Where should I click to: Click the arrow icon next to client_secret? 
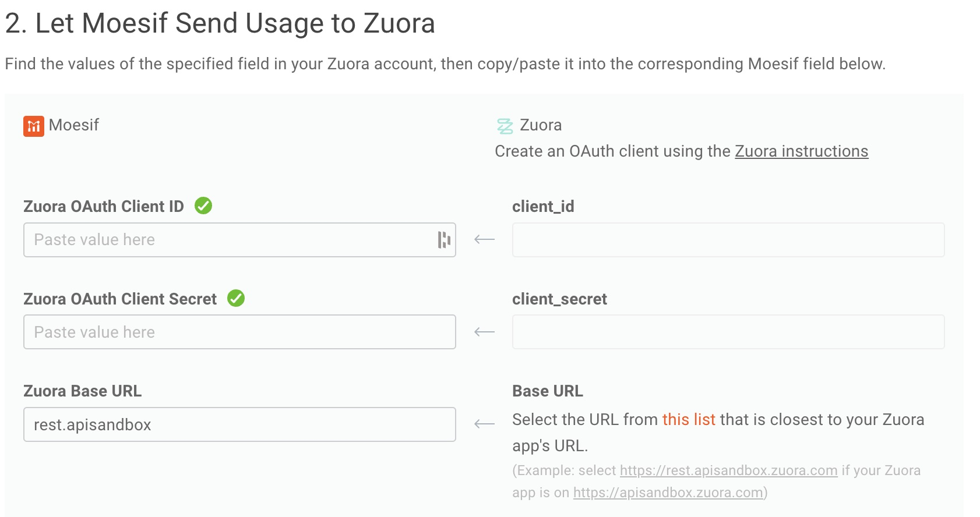[x=484, y=332]
